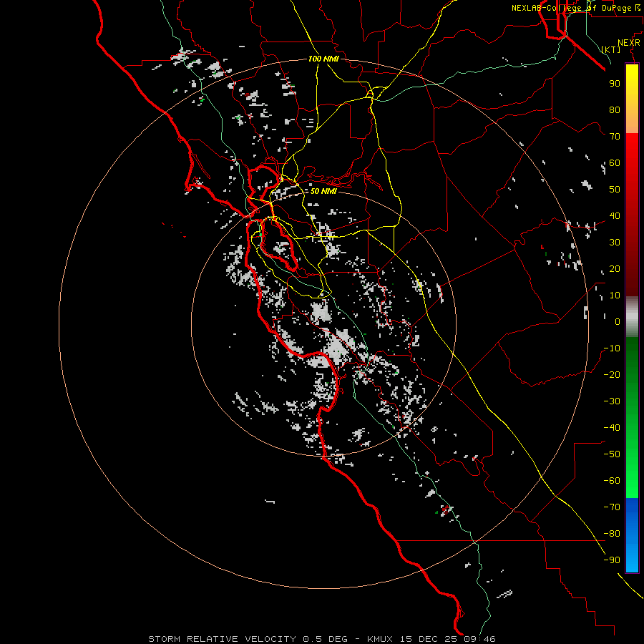
Task: Pick the gray zero-velocity segment of color bar
Action: pyautogui.click(x=632, y=316)
